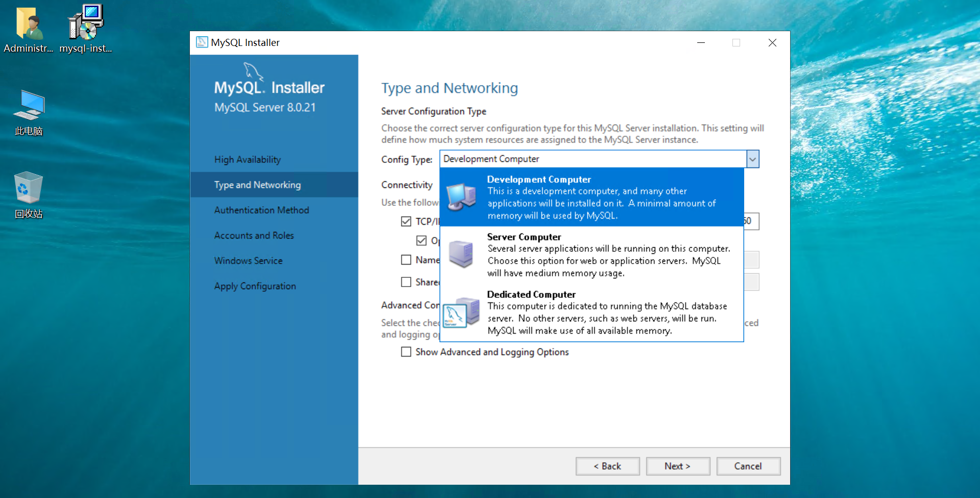
Task: Click the Server Computer tower icon
Action: pyautogui.click(x=461, y=254)
